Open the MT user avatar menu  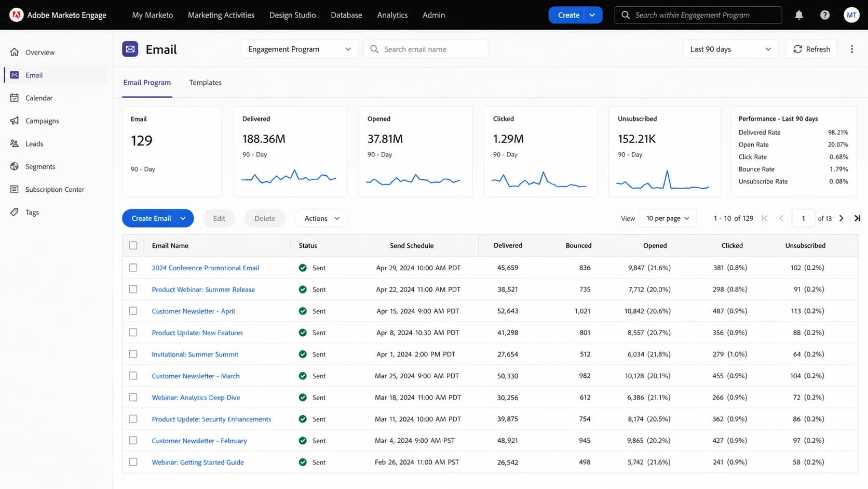(851, 15)
